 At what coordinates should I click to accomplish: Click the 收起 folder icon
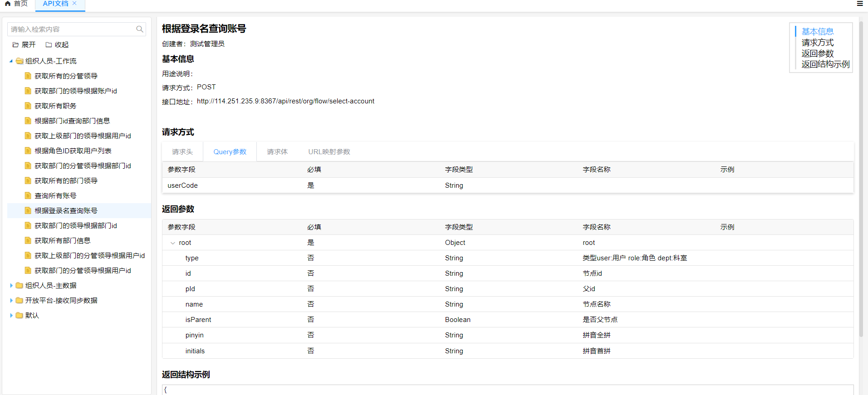pyautogui.click(x=49, y=45)
